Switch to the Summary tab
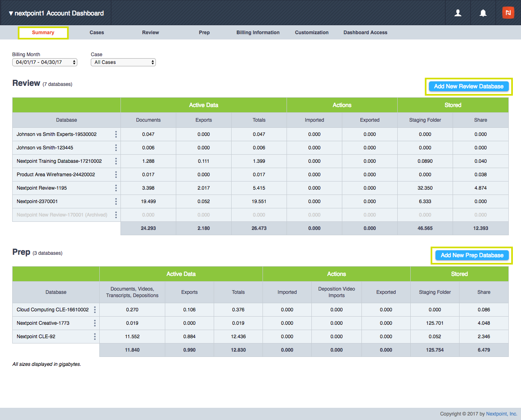 (x=43, y=33)
